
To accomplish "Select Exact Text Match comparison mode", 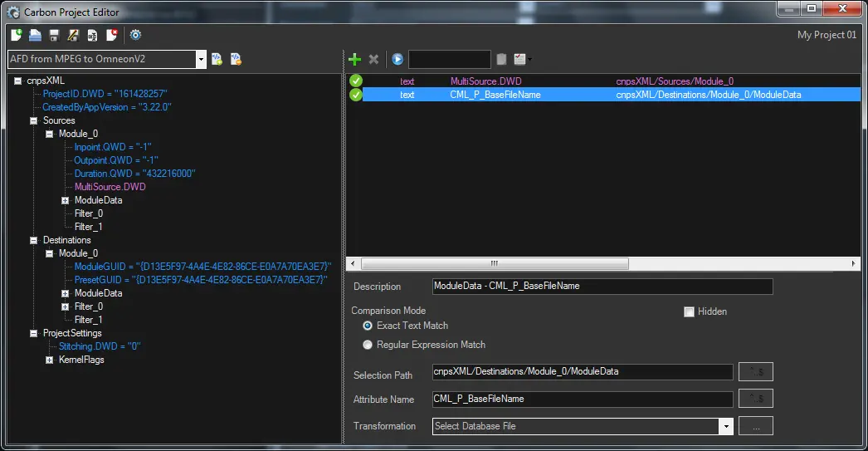I will 368,326.
